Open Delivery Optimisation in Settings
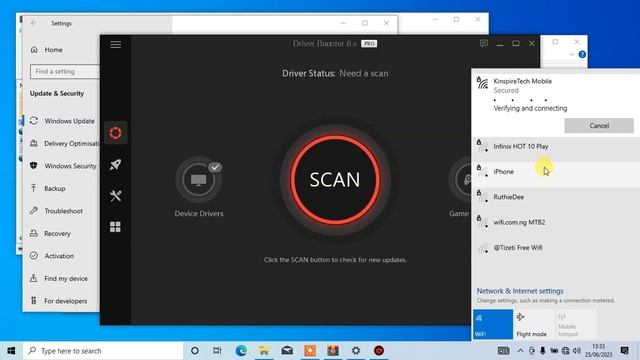The height and width of the screenshot is (360, 640). pos(64,144)
